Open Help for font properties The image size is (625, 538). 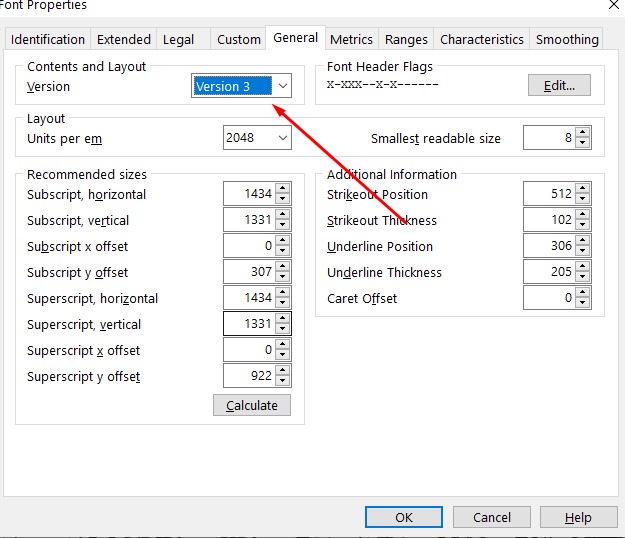tap(578, 517)
